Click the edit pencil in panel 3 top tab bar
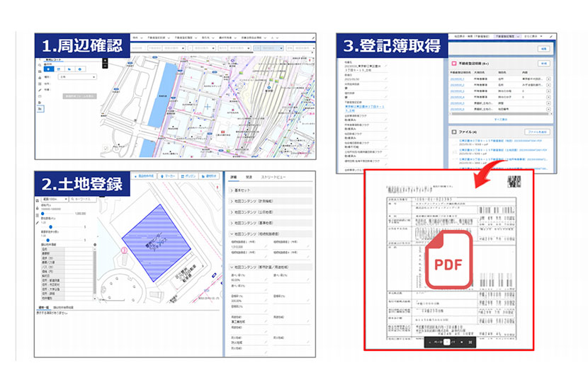Image resolution: width=588 pixels, height=392 pixels. coord(551,36)
